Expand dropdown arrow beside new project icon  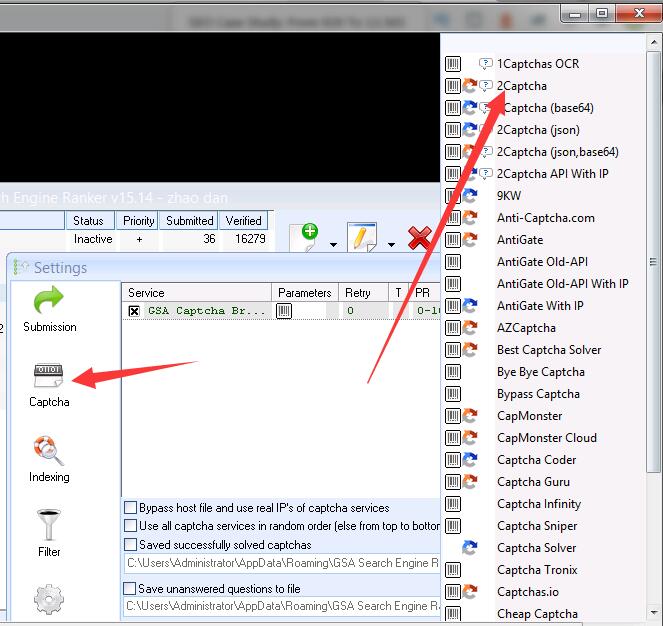tap(333, 244)
